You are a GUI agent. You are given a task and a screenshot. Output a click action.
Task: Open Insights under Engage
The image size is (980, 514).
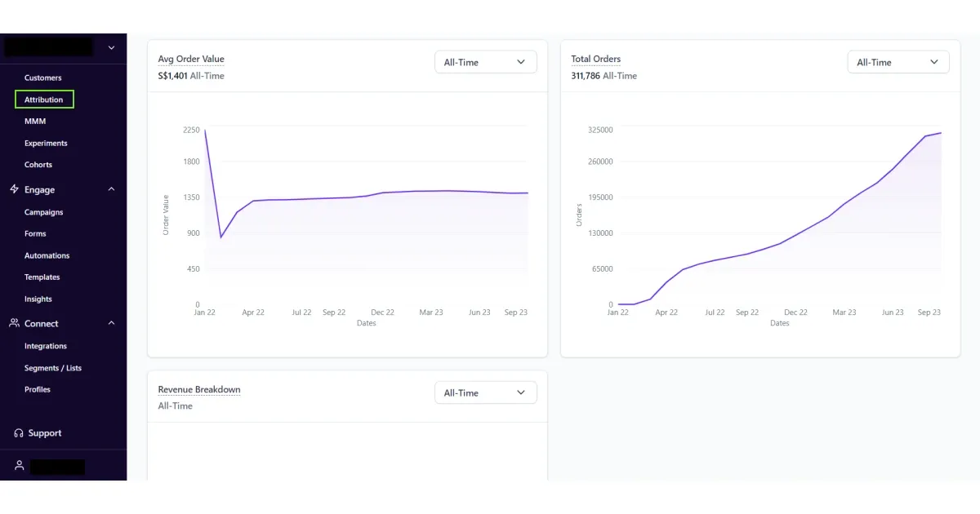click(38, 299)
